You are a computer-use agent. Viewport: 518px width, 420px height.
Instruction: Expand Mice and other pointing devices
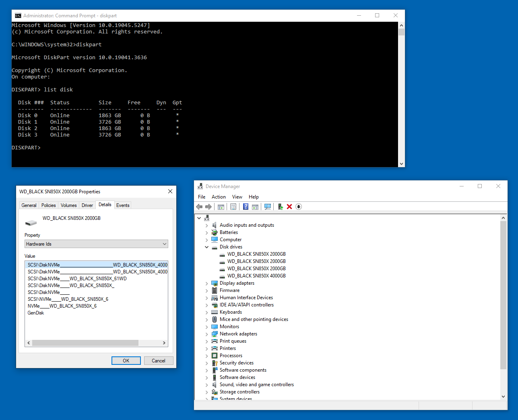(206, 319)
